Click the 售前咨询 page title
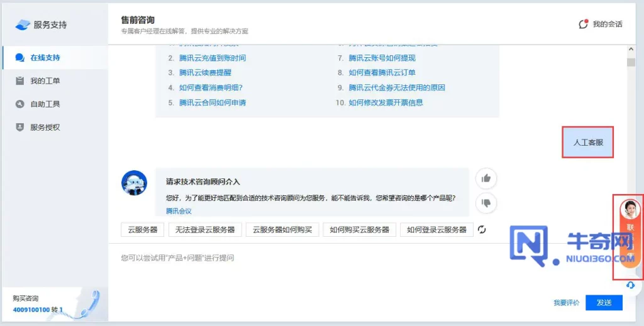Screen dimensions: 644x326 click(x=138, y=19)
